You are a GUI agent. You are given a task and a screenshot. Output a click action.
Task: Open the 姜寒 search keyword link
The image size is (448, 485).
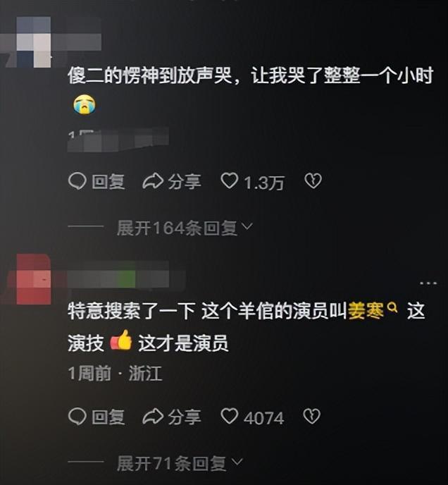tap(366, 311)
